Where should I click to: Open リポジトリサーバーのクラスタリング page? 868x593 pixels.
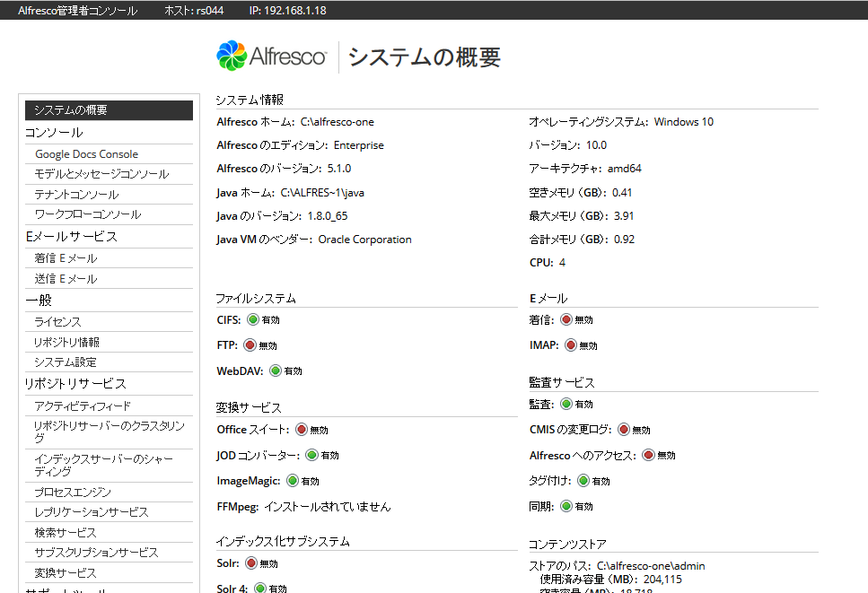point(109,432)
